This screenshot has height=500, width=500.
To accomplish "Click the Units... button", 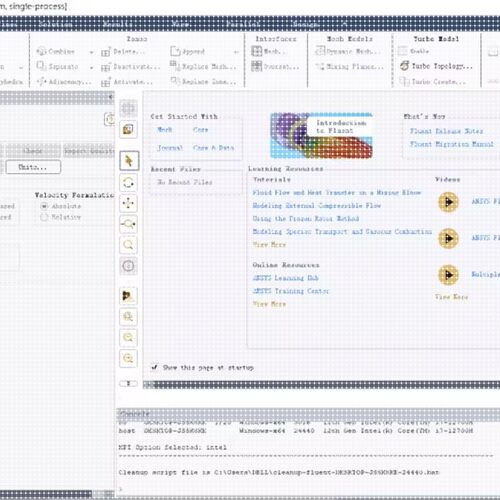I will point(33,167).
